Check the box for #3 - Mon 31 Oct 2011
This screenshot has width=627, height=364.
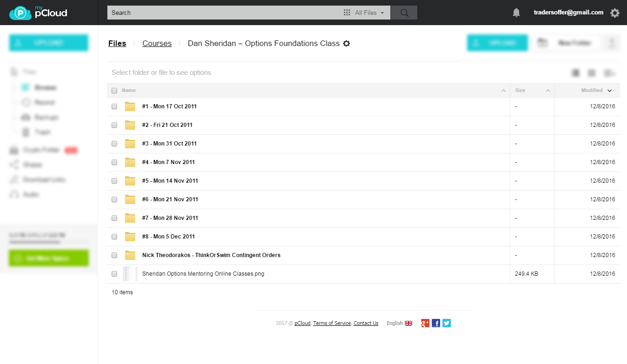(114, 144)
